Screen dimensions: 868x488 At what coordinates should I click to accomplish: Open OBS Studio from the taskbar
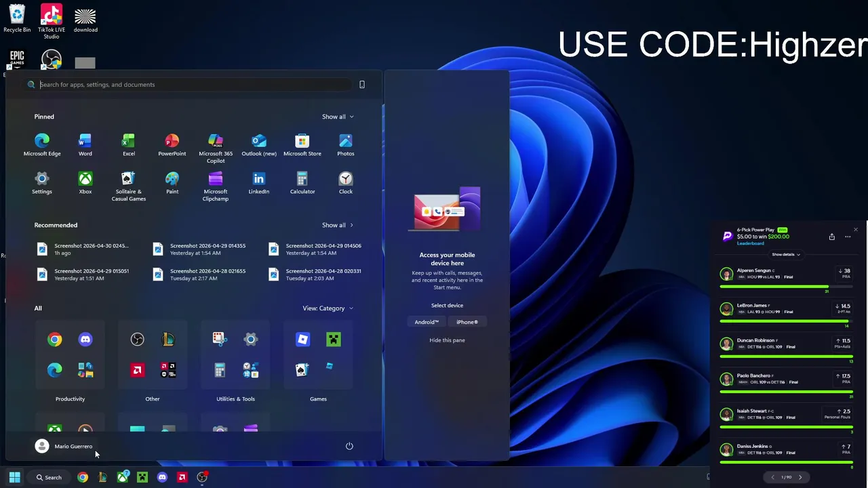(x=202, y=477)
